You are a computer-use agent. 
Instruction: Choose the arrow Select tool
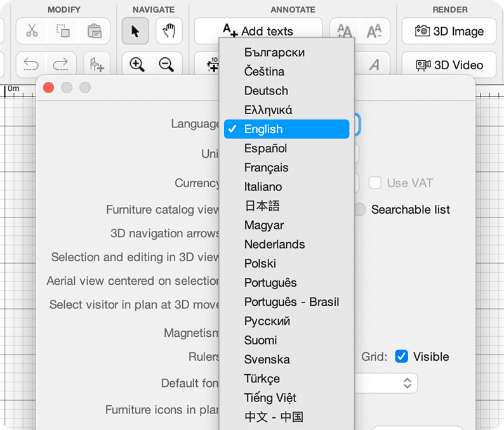coord(135,31)
